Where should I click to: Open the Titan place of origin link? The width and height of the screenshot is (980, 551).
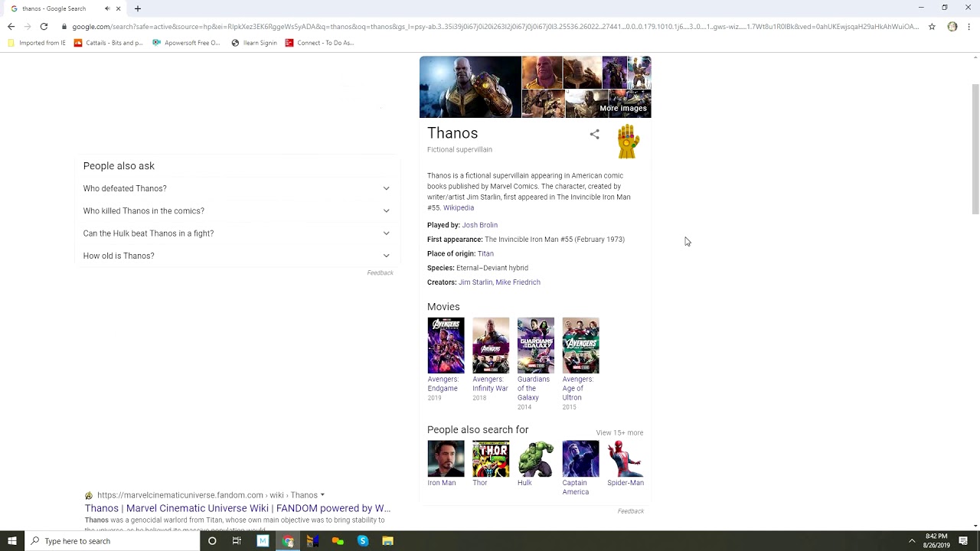point(485,253)
